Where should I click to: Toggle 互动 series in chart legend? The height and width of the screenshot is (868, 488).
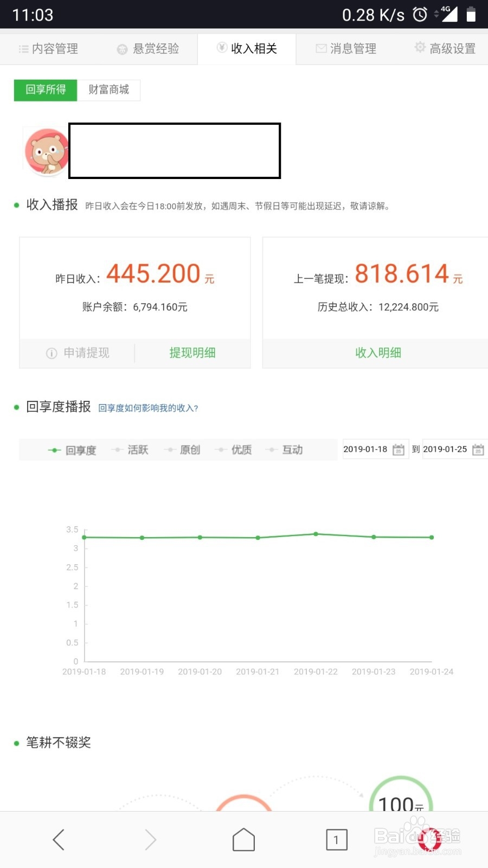click(x=284, y=450)
